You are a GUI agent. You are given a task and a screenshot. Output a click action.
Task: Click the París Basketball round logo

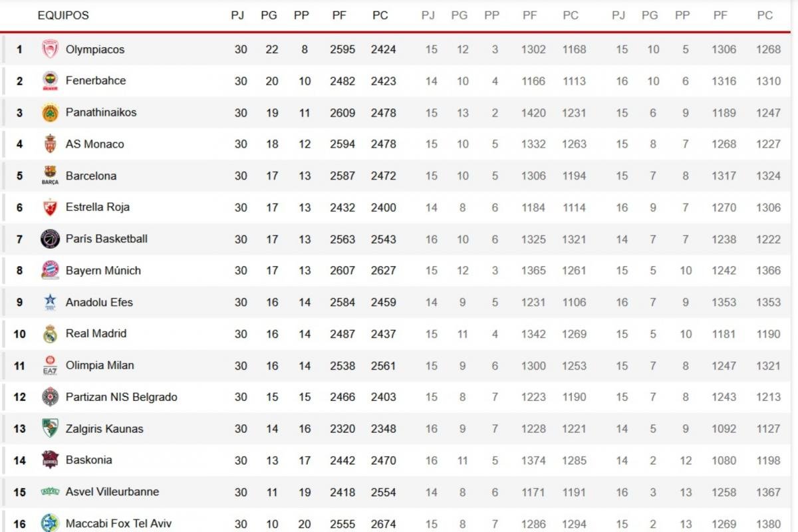pos(50,239)
